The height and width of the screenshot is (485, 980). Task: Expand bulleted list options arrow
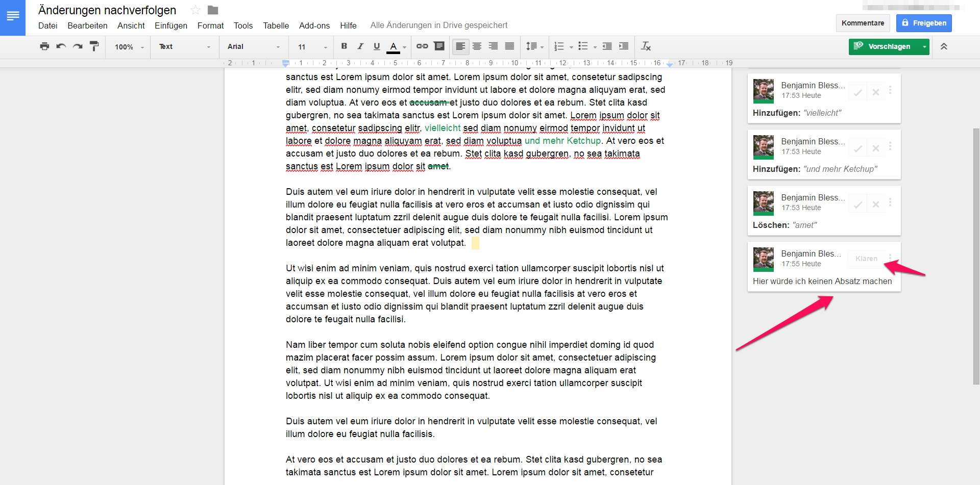595,47
